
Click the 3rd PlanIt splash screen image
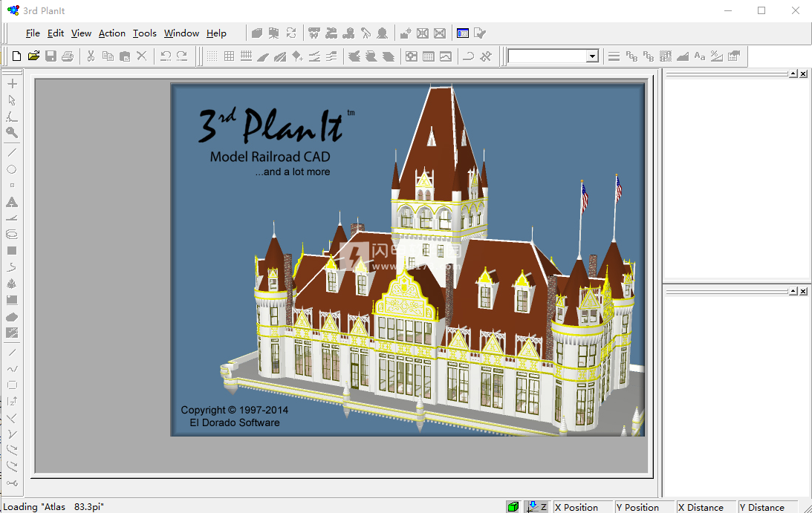point(408,259)
